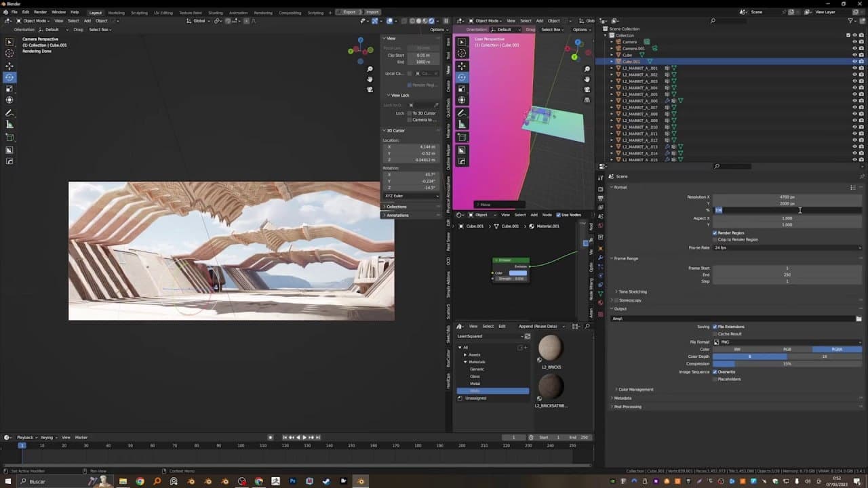Click the Emission node Color swatch
Screen dimensions: 868x488
point(518,273)
